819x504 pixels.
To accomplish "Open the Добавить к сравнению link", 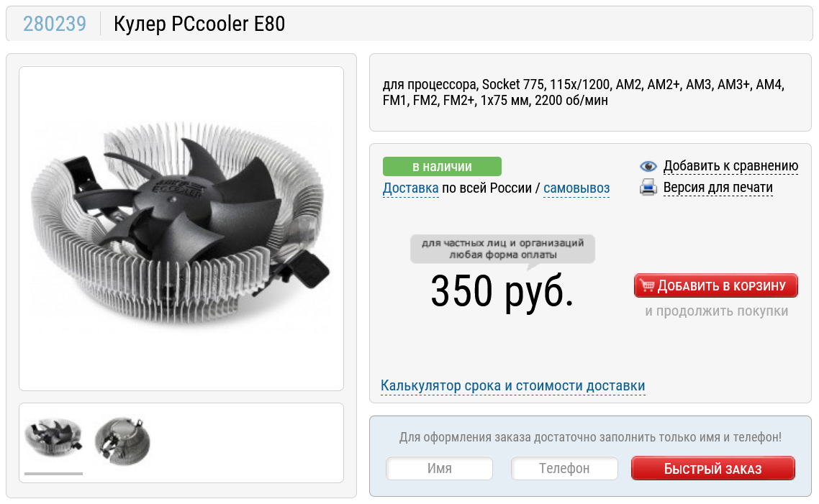I will tap(730, 166).
